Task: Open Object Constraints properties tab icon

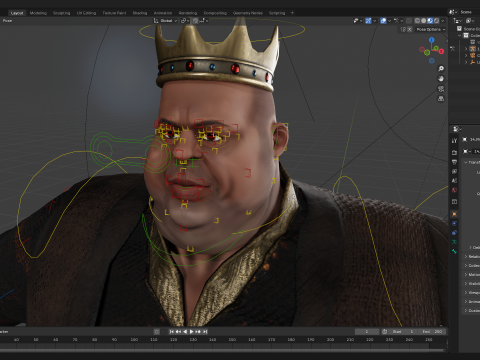Action: click(454, 233)
